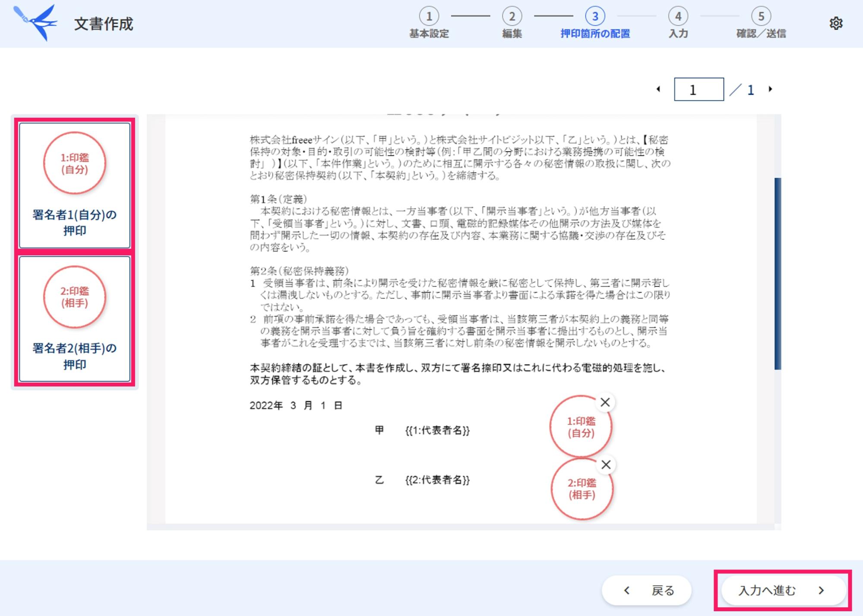This screenshot has height=616, width=863.
Task: Go to step 4 入力
Action: pos(678,23)
